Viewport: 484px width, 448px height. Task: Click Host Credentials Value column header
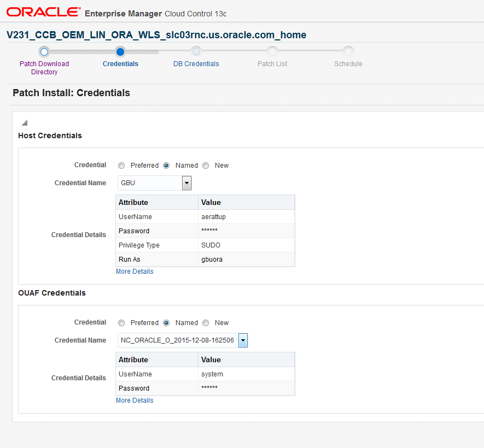[246, 202]
